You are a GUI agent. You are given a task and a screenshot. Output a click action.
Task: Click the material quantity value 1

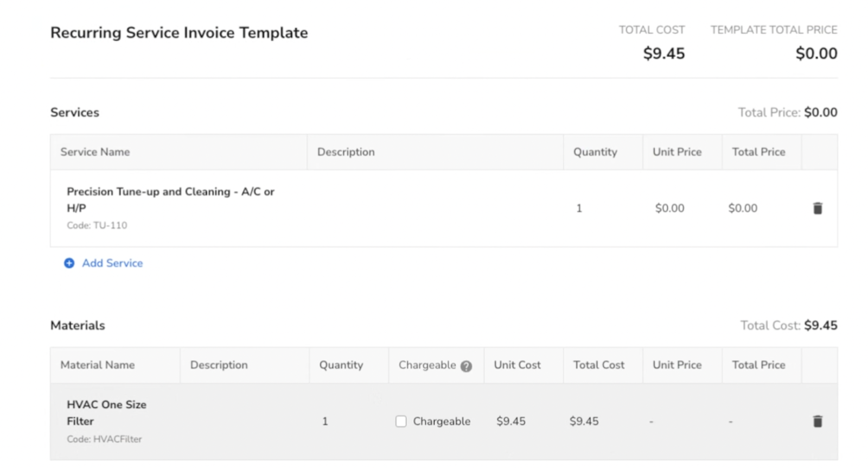[325, 421]
